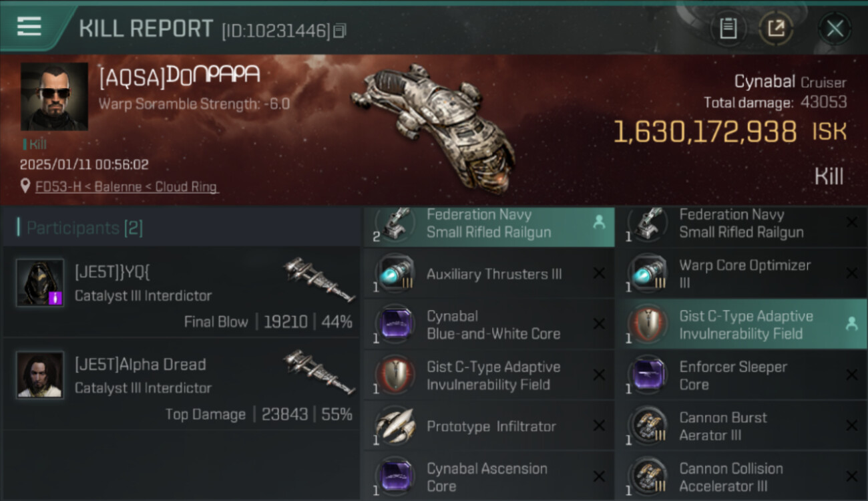Expand participant [JE5T]Alpha Dread details
Screen dimensions: 868x501
coord(182,386)
